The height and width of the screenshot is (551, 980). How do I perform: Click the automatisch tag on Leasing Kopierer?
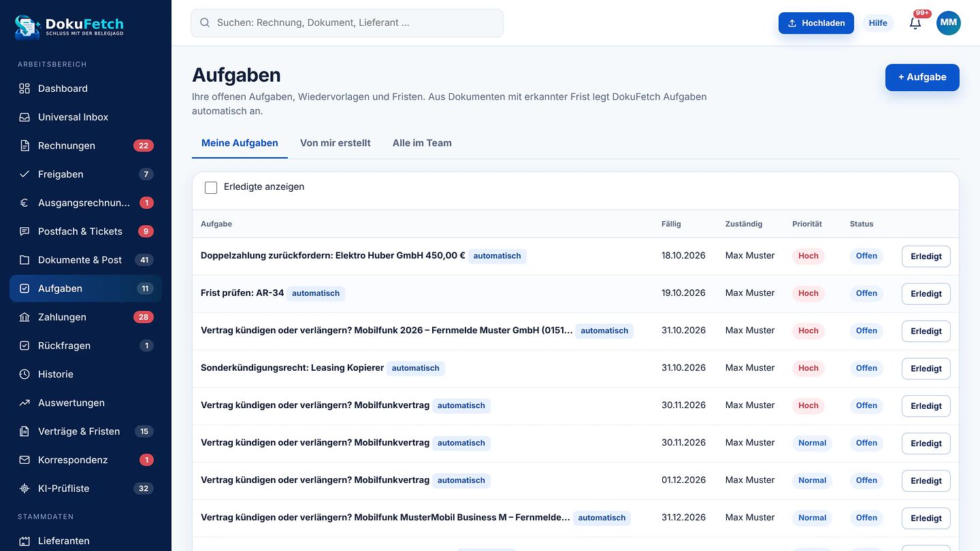(x=416, y=368)
